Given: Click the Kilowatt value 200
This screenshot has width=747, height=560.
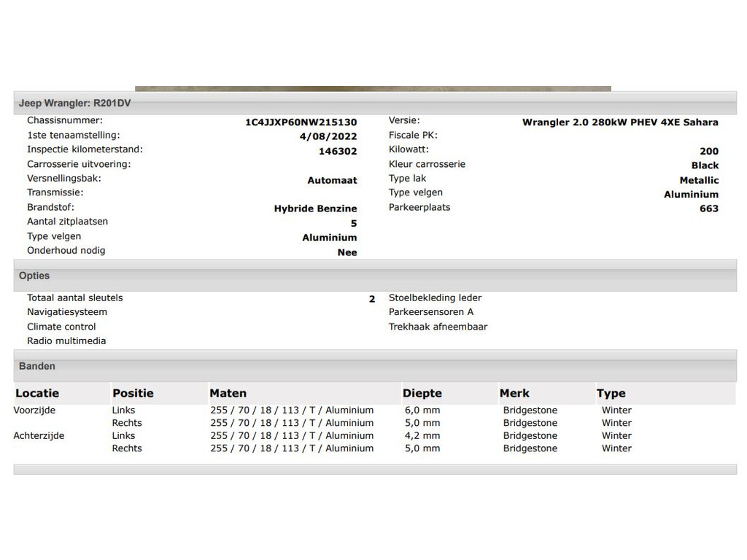Looking at the screenshot, I should tap(708, 151).
